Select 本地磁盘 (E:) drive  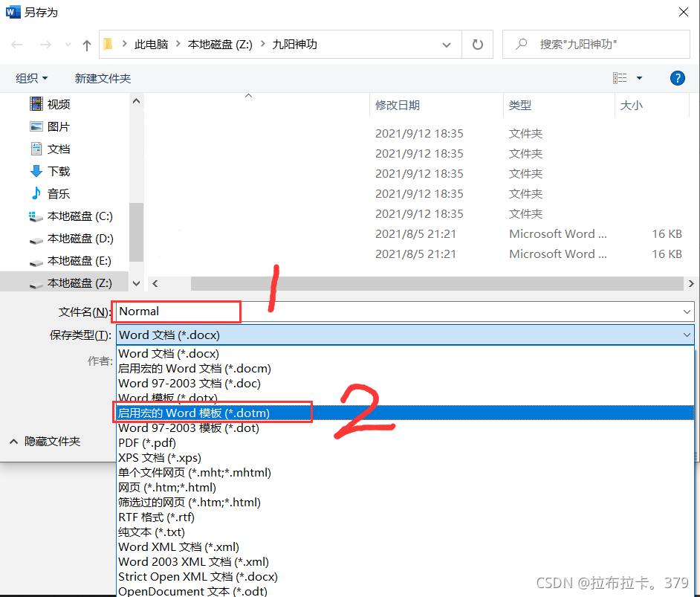pos(70,261)
